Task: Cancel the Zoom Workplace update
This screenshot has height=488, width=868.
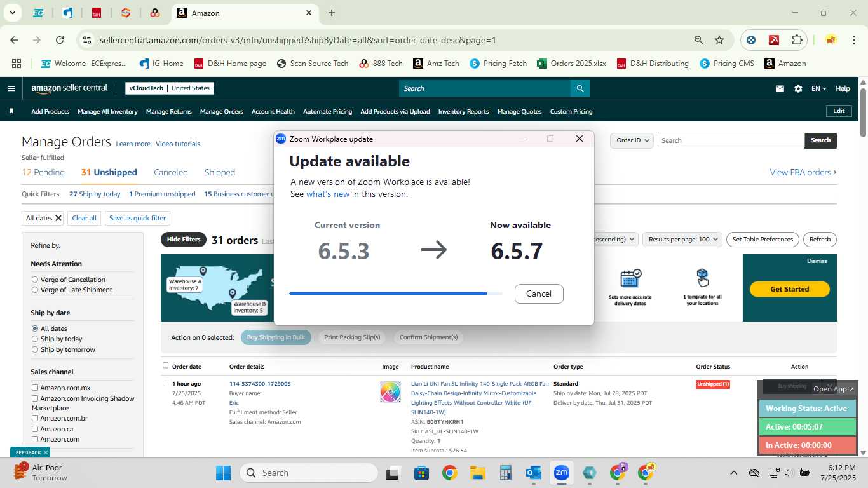Action: 539,294
